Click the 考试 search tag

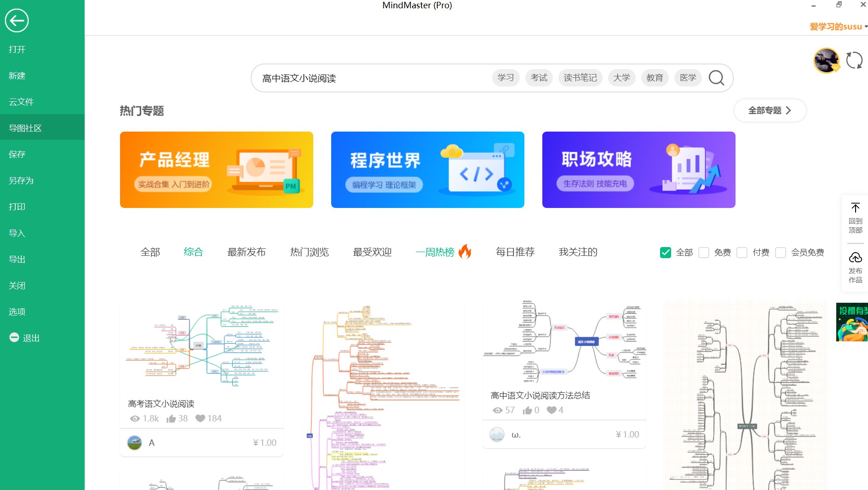(539, 78)
